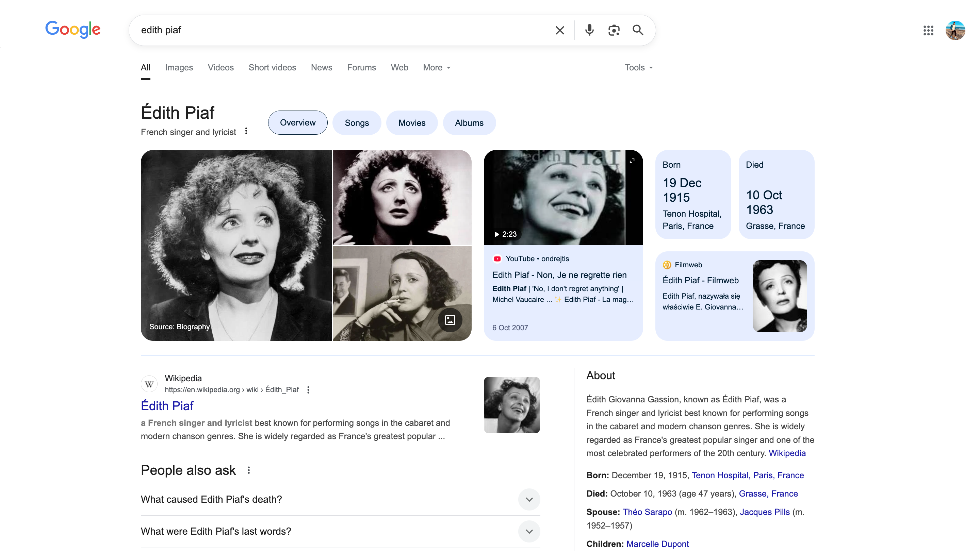Click the Born 19 Dec 1915 card
This screenshot has height=551, width=980.
[x=693, y=194]
